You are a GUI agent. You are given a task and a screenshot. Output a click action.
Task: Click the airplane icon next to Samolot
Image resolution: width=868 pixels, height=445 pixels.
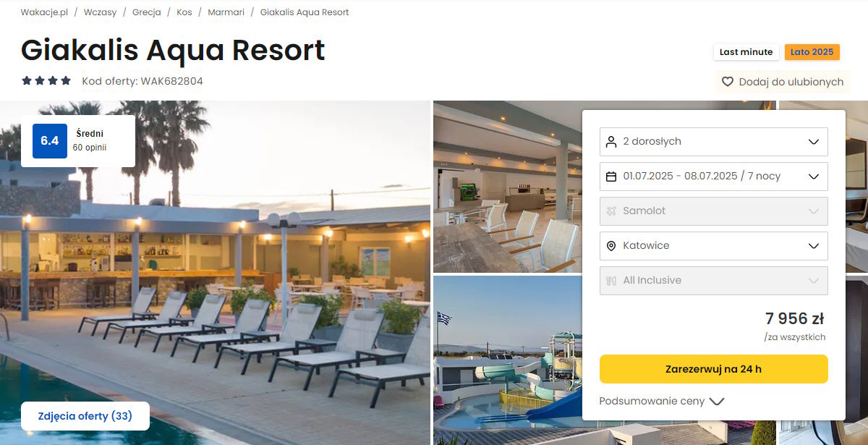pos(611,211)
